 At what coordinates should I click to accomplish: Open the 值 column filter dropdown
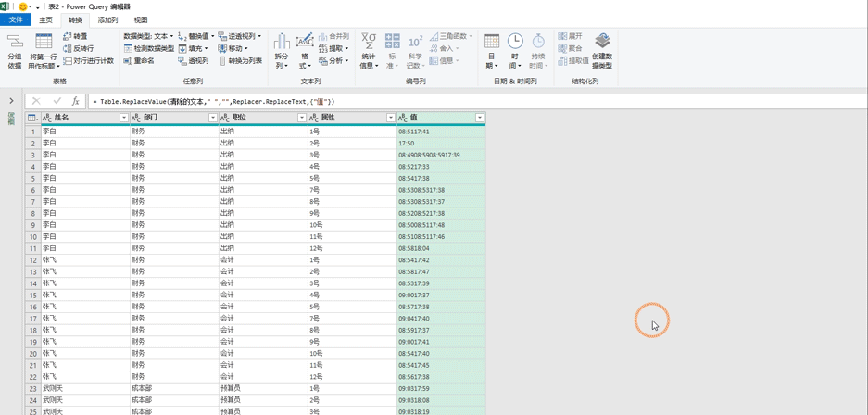480,118
